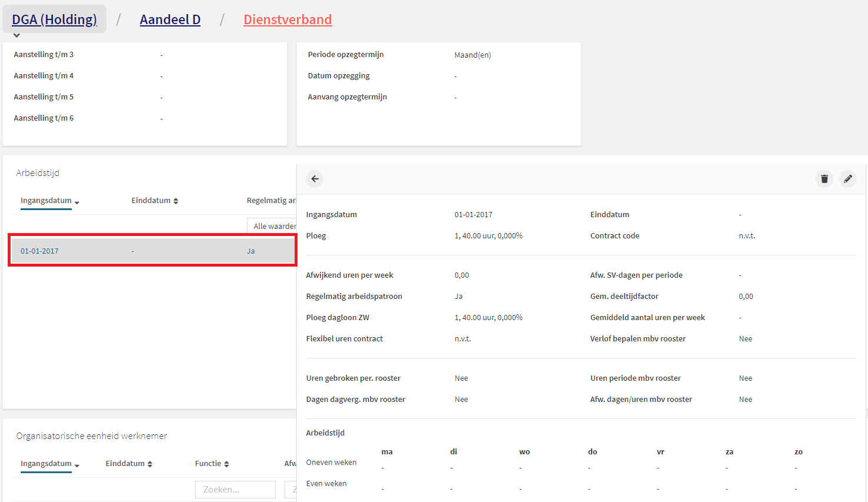Click the 'Regelmatig' column header
Viewport: 868px width, 502px height.
(271, 201)
